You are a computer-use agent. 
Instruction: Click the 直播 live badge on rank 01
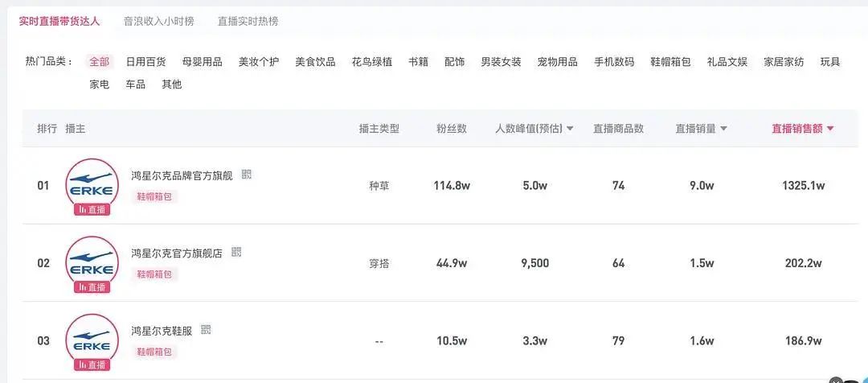click(92, 209)
